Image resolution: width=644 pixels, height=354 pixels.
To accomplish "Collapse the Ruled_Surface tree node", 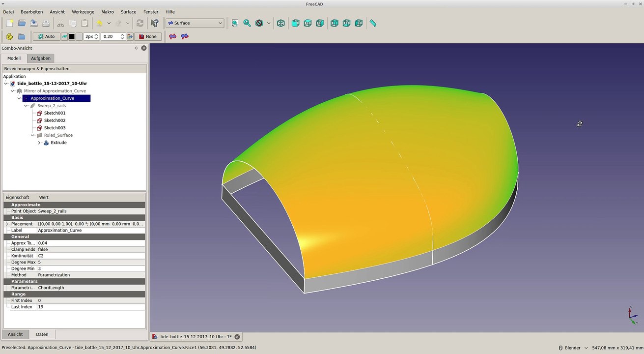I will [32, 135].
